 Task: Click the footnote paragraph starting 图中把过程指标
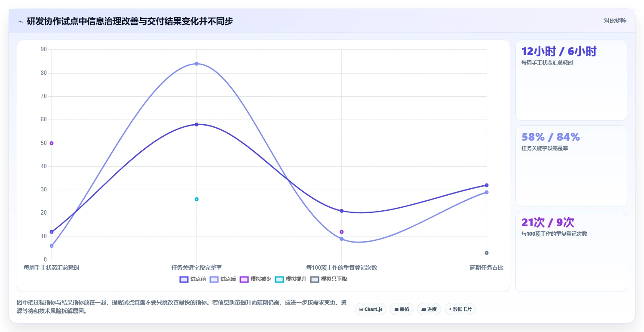coord(181,307)
